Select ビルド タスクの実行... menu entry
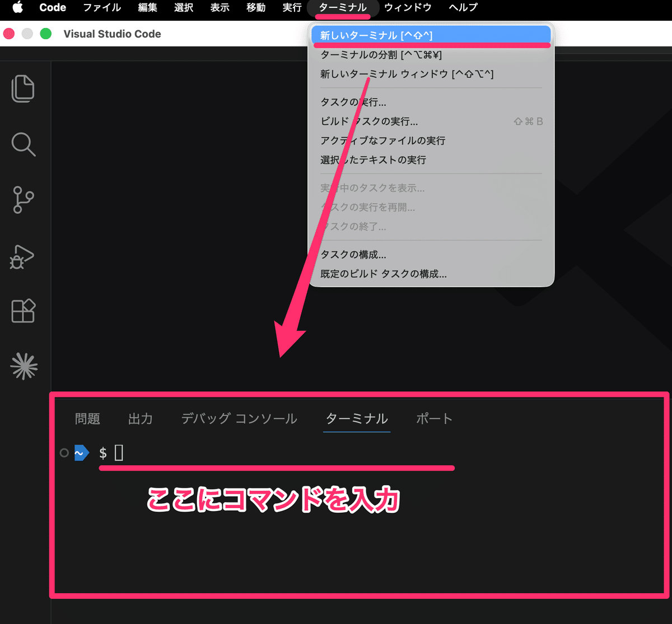Image resolution: width=672 pixels, height=624 pixels. tap(431, 121)
